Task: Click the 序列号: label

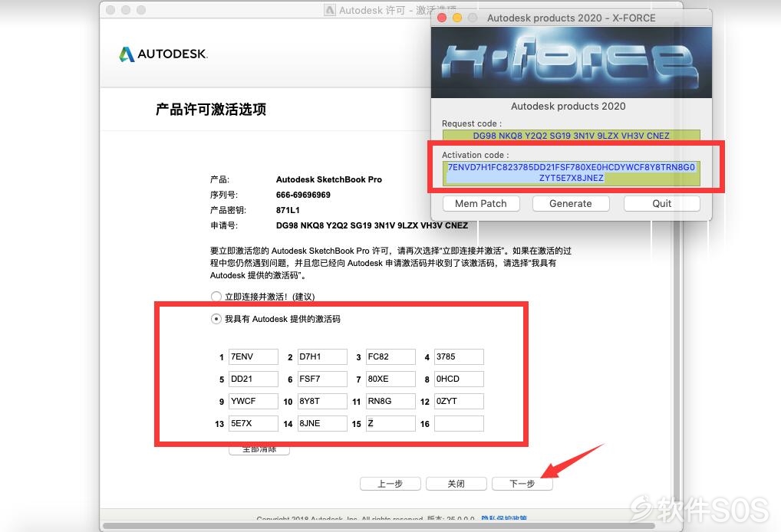Action: click(224, 195)
